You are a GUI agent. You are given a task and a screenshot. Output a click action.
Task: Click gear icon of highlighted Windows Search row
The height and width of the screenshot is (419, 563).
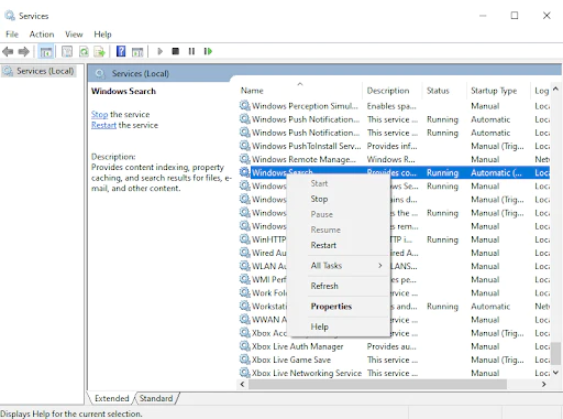245,173
